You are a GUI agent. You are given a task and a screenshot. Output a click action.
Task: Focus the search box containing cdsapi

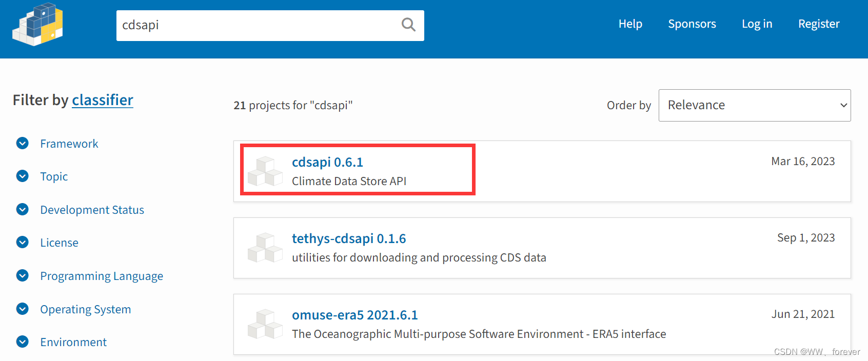(257, 25)
